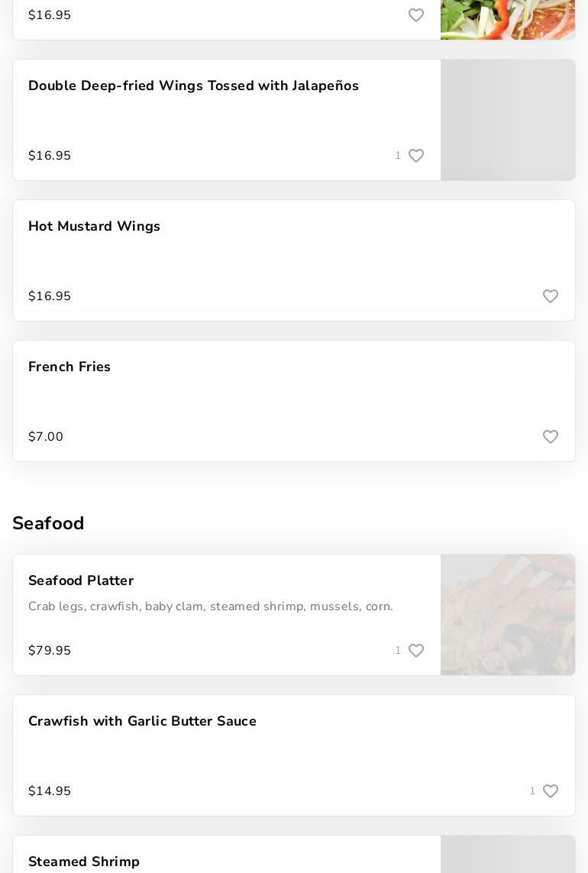Click the Seafood section heading

click(48, 523)
